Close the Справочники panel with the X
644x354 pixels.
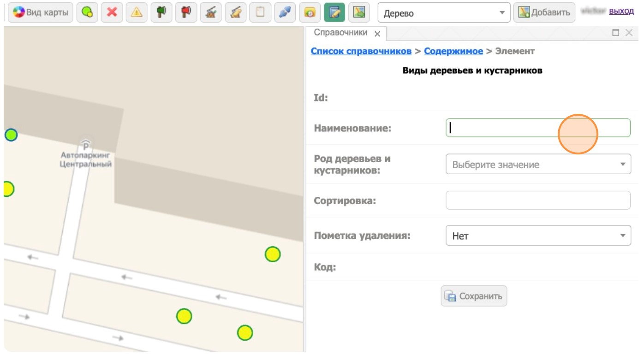click(629, 33)
